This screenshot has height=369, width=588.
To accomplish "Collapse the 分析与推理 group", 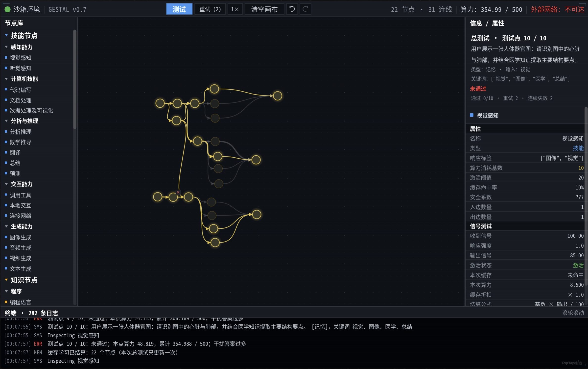I will click(x=6, y=121).
